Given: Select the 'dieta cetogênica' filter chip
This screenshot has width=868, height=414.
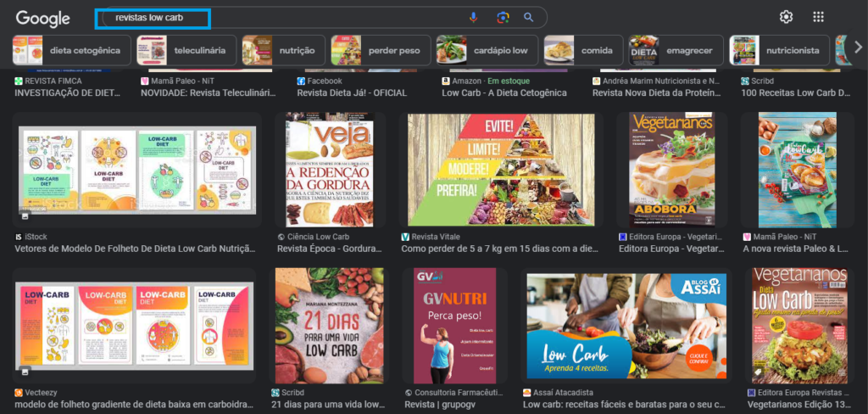Looking at the screenshot, I should pos(71,50).
